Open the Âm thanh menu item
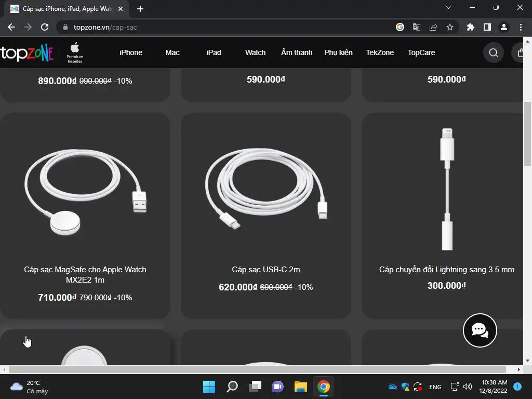This screenshot has width=532, height=399. coord(297,52)
